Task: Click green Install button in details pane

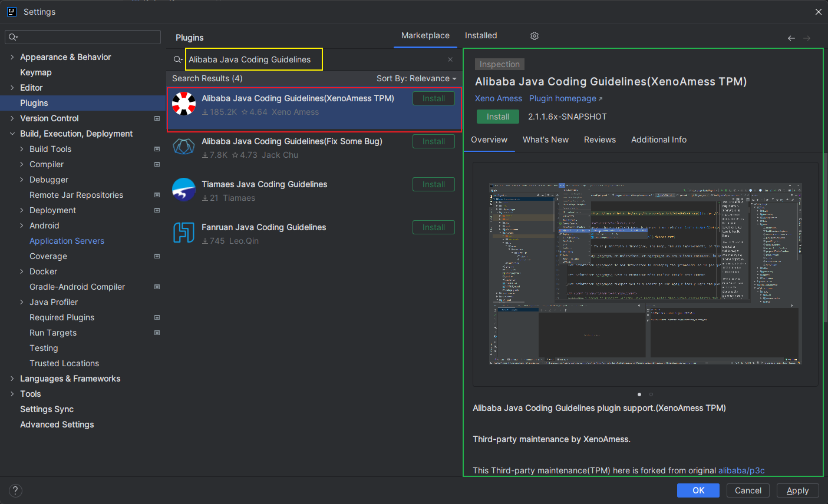Action: 498,117
